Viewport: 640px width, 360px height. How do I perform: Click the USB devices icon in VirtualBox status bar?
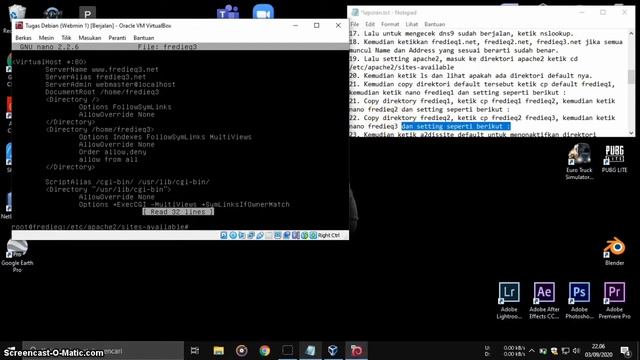pyautogui.click(x=260, y=235)
